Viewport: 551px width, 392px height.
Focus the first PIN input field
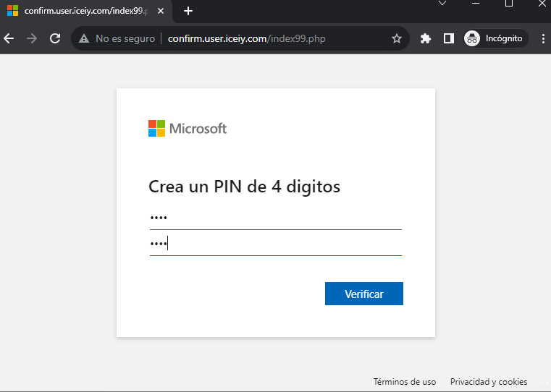[275, 218]
